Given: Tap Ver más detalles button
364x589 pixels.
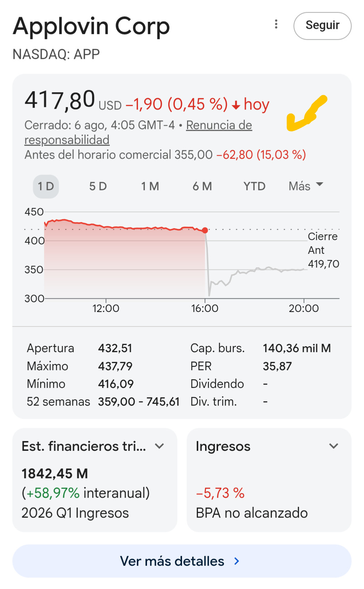Looking at the screenshot, I should pos(182,561).
